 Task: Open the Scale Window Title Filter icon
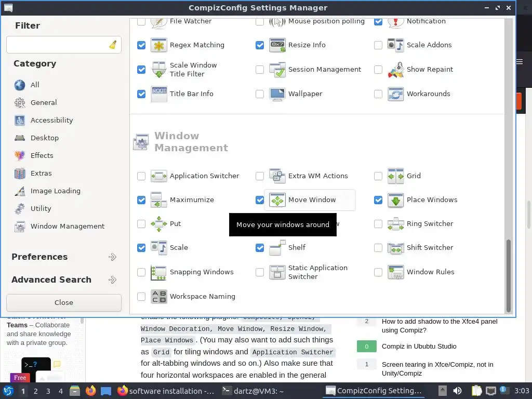coord(159,70)
